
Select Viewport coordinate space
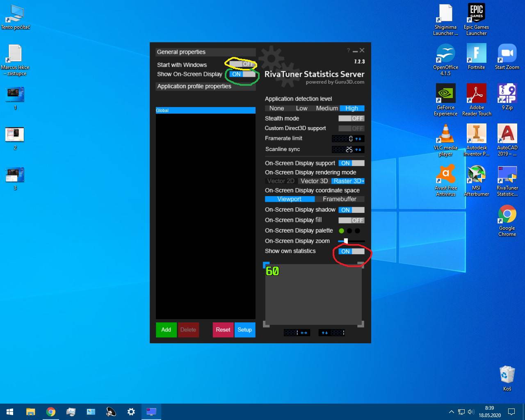click(x=290, y=199)
